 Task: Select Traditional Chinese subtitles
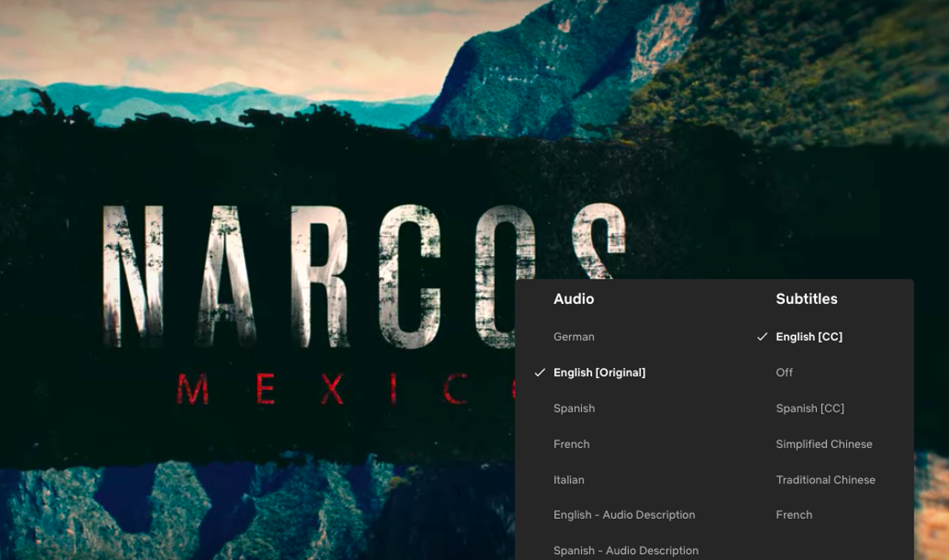(825, 479)
